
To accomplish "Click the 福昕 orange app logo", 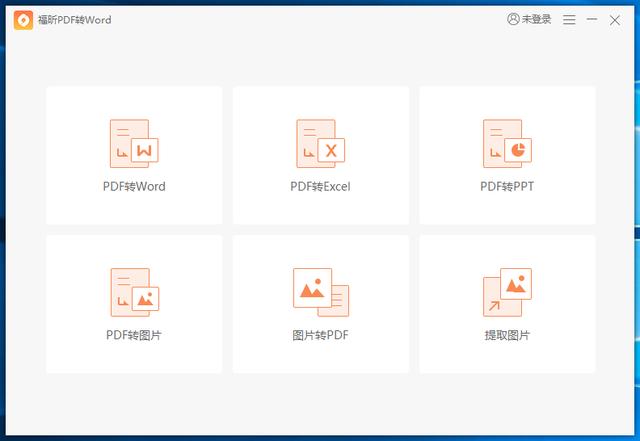I will (23, 20).
